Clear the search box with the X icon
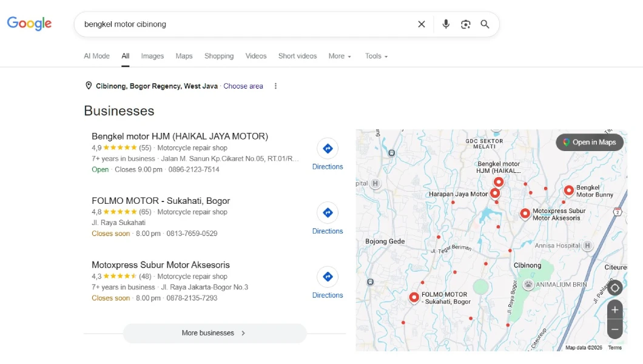This screenshot has width=643, height=364. tap(421, 24)
